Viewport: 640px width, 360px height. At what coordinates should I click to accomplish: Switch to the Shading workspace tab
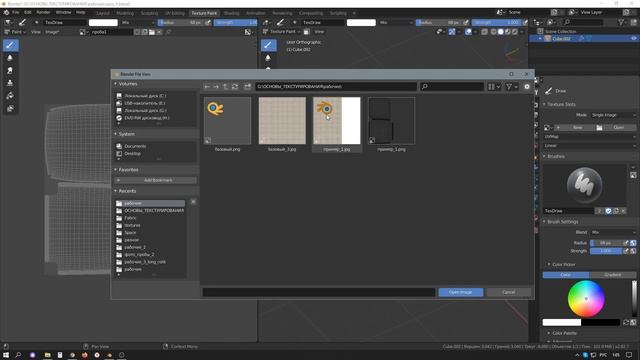point(231,13)
